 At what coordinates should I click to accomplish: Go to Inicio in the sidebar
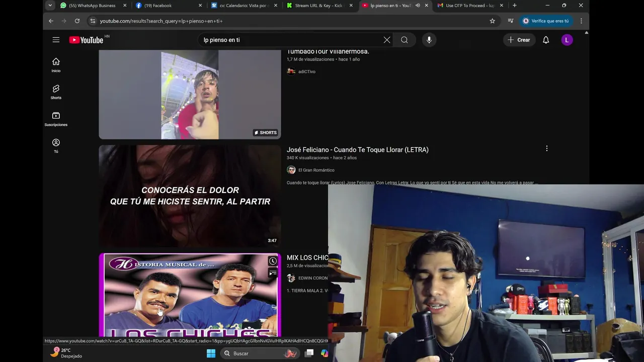click(56, 65)
